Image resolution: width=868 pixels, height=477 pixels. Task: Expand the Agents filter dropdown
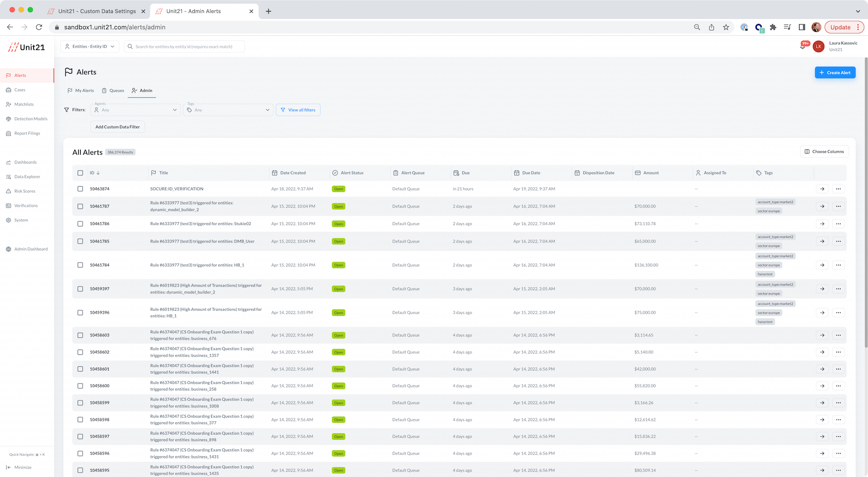[136, 110]
